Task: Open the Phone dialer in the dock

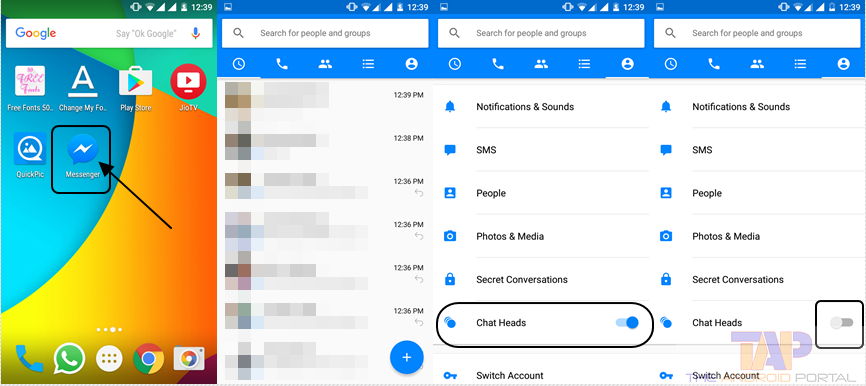Action: [x=29, y=359]
